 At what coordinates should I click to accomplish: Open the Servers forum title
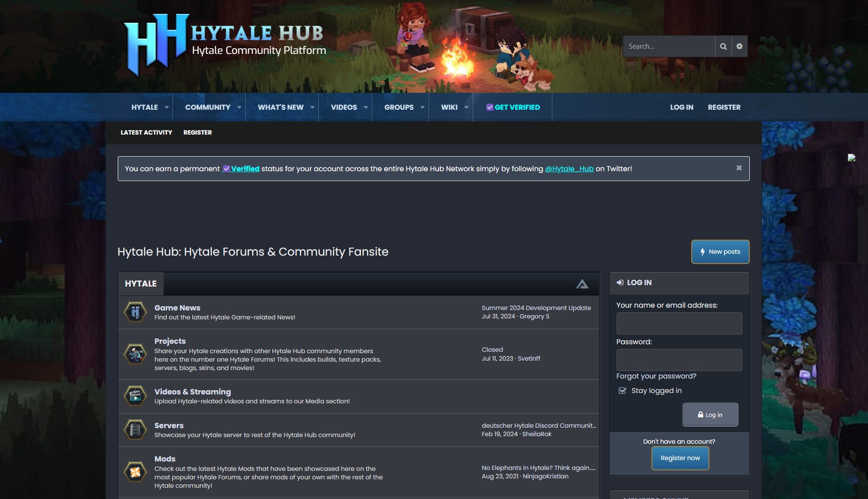(169, 426)
